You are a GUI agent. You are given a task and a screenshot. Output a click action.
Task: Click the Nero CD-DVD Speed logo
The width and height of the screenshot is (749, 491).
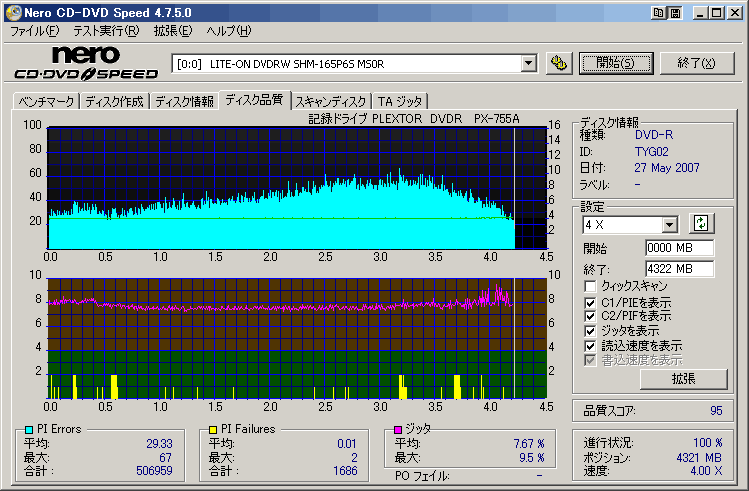click(86, 63)
